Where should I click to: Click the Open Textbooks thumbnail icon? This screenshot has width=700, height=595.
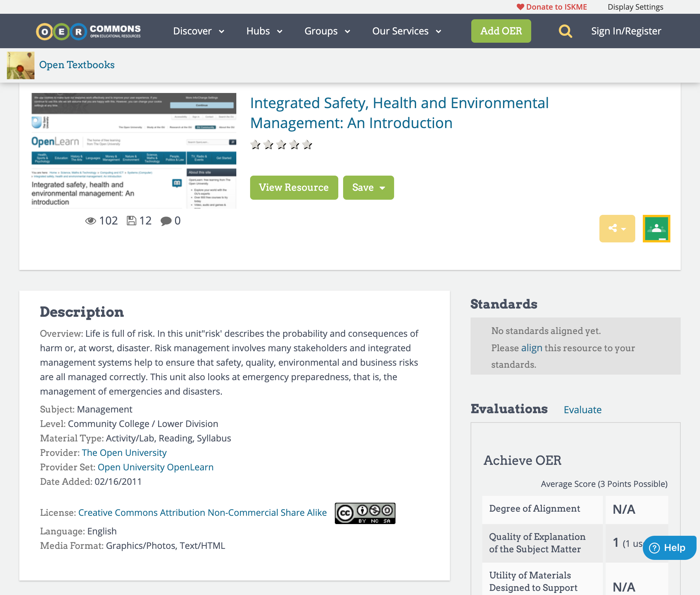[21, 65]
